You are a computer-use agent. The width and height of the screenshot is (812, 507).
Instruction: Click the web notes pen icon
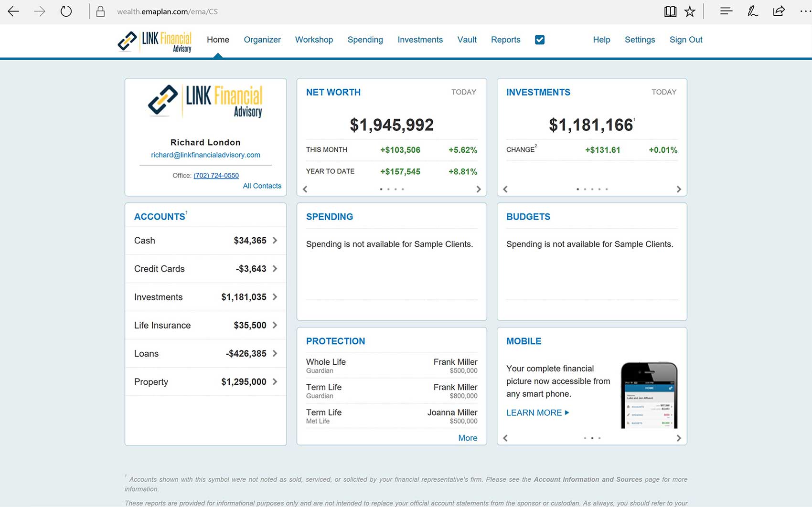[x=752, y=11]
